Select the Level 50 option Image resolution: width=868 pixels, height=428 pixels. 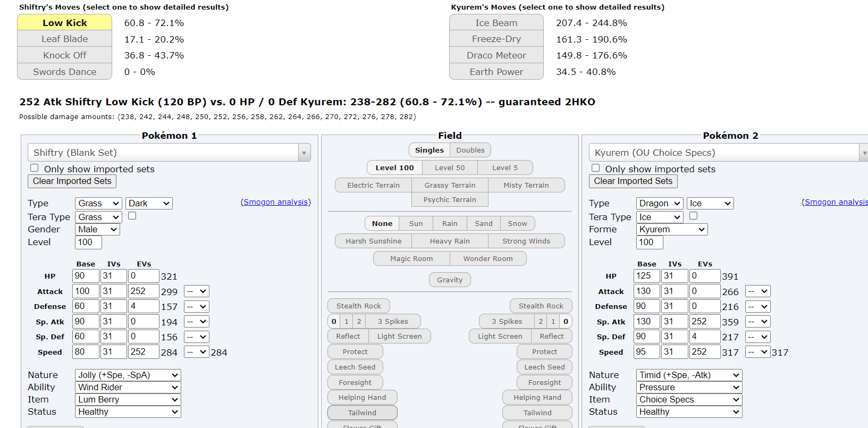[x=450, y=167]
